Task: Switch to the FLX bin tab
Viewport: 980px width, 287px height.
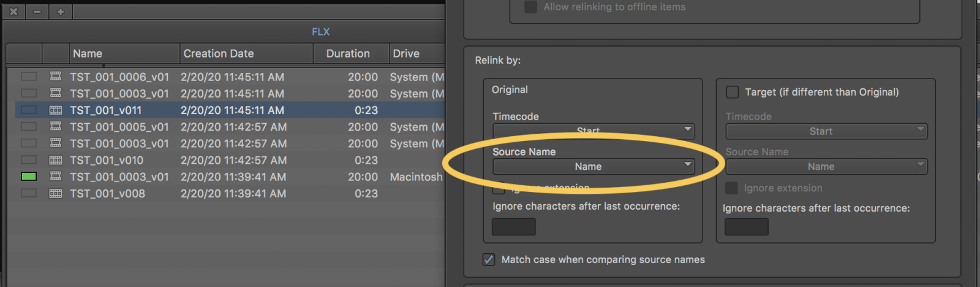Action: [320, 32]
